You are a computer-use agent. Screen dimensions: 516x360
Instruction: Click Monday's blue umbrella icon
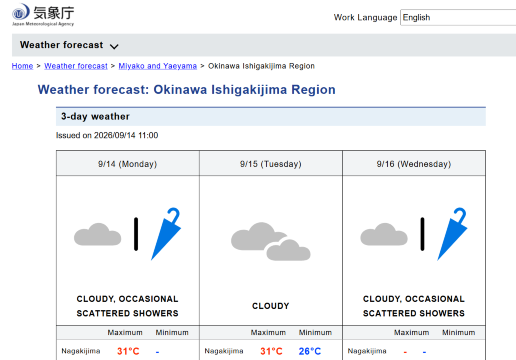[166, 234]
